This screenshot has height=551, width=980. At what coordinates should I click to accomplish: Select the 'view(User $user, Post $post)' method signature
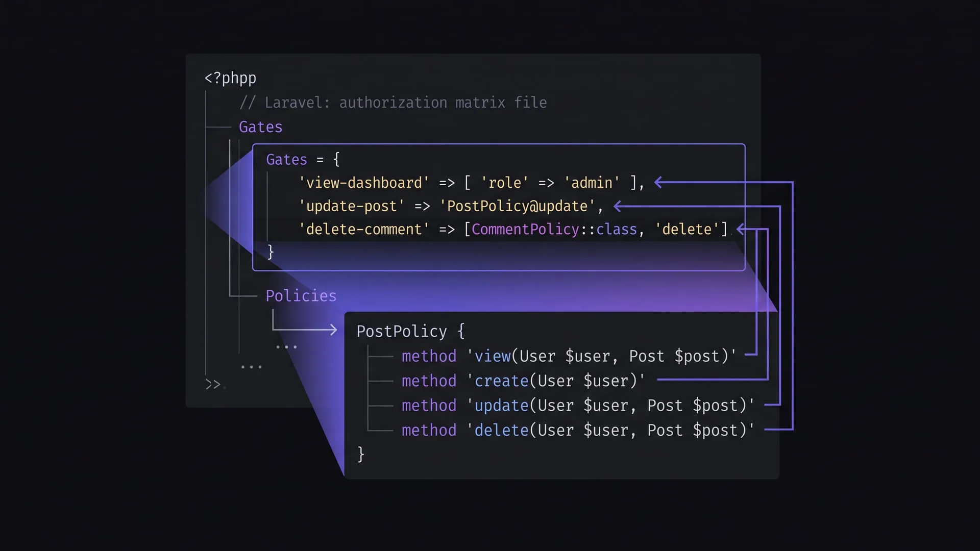click(x=602, y=356)
